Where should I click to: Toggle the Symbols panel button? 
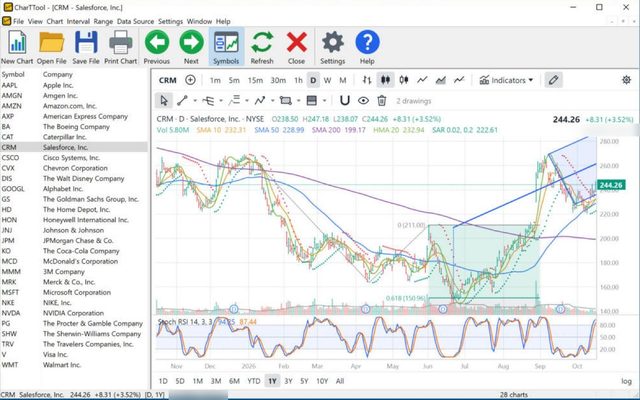click(226, 47)
